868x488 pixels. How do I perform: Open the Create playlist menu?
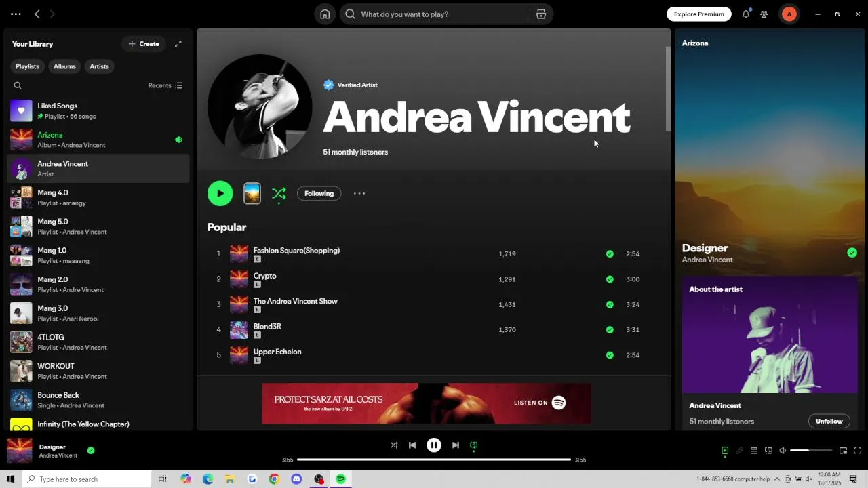pos(144,44)
